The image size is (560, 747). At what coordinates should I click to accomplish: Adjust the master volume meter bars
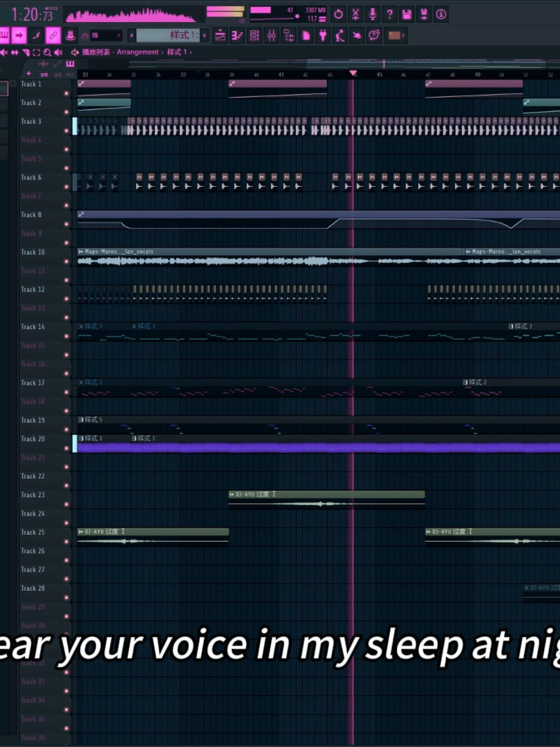[226, 11]
